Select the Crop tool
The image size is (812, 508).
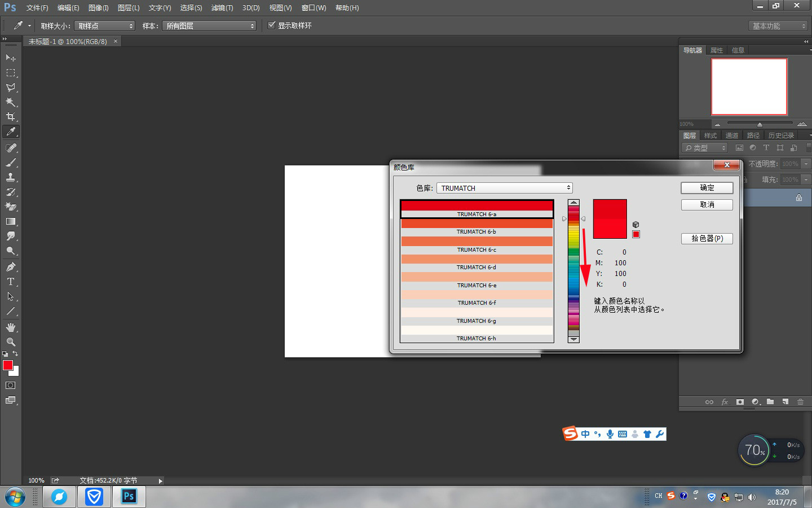tap(11, 117)
